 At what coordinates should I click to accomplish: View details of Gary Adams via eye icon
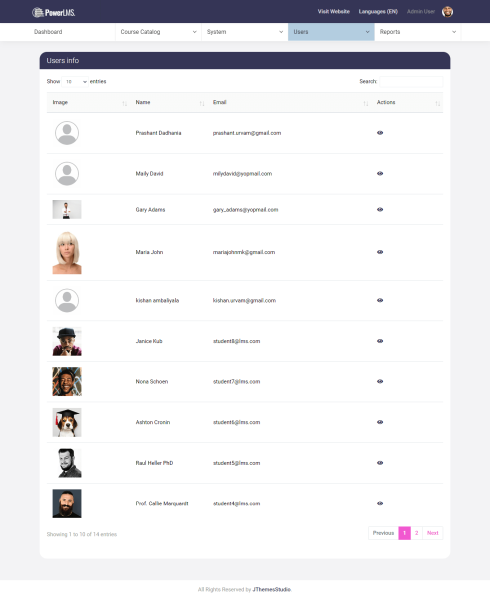pyautogui.click(x=380, y=209)
